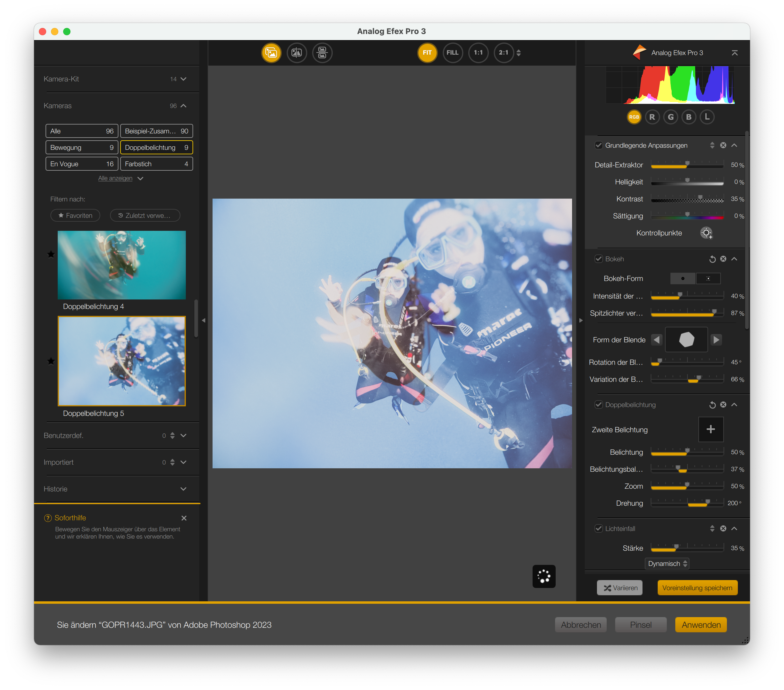Add second exposure image with plus
Screen dimensions: 784x690
[x=711, y=429]
